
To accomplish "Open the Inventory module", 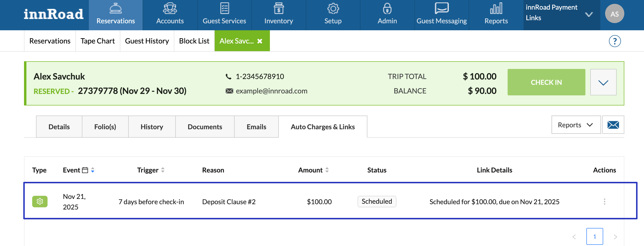I will (x=279, y=15).
